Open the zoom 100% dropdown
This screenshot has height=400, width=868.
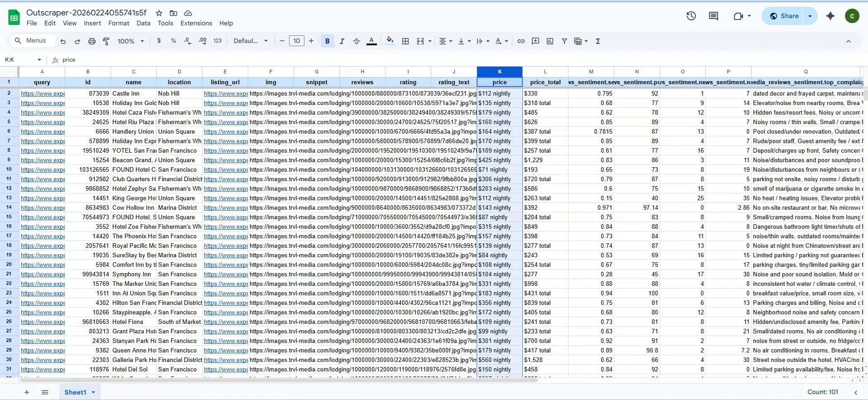pos(130,41)
